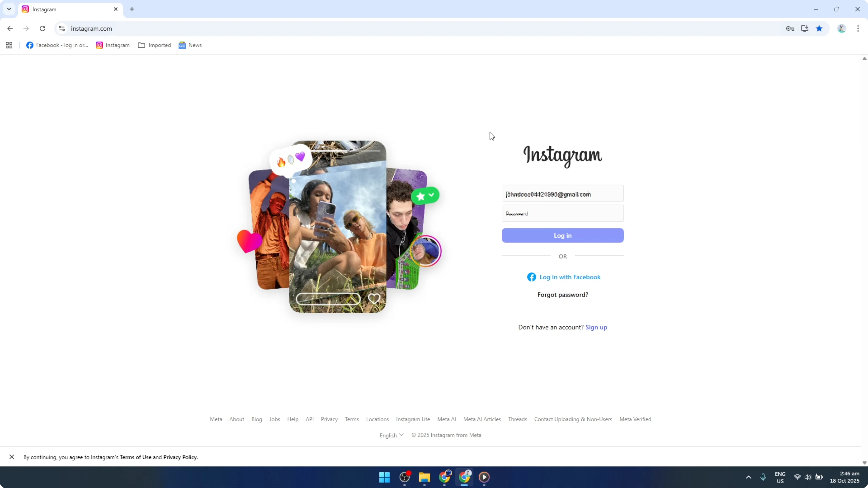
Task: Open the English language dropdown
Action: [x=391, y=435]
